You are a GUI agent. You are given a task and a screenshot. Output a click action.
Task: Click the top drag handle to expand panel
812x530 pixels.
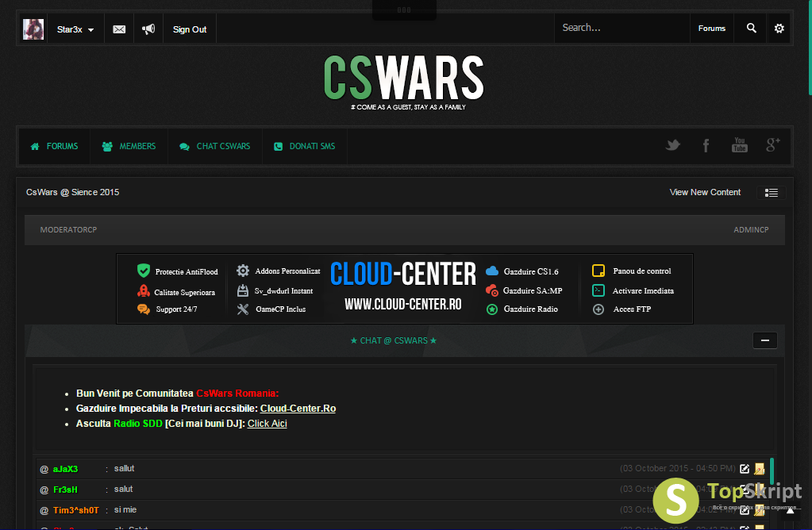(404, 10)
